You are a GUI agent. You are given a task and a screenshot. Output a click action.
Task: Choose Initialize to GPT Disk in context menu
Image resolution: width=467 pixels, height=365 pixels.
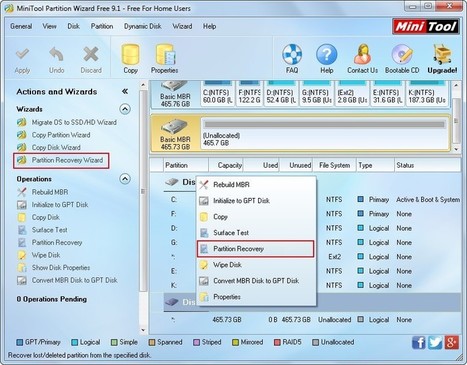(256, 201)
